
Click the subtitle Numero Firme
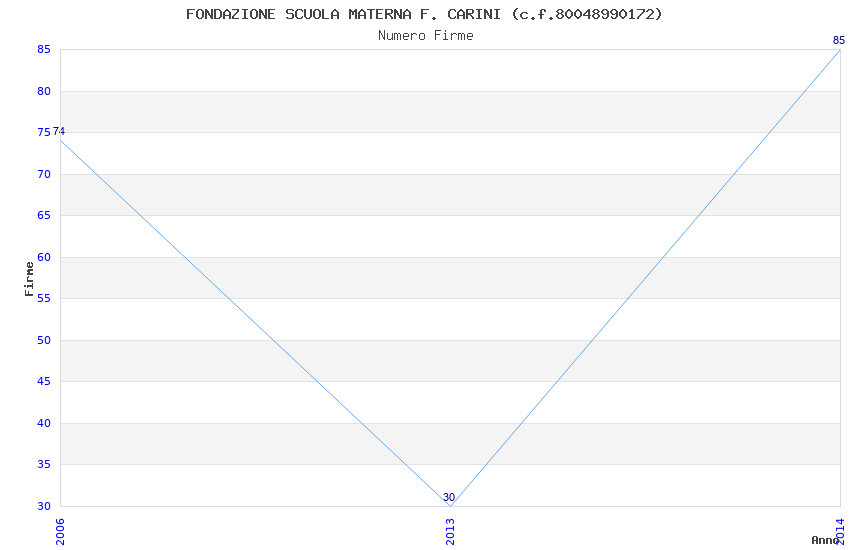(426, 36)
